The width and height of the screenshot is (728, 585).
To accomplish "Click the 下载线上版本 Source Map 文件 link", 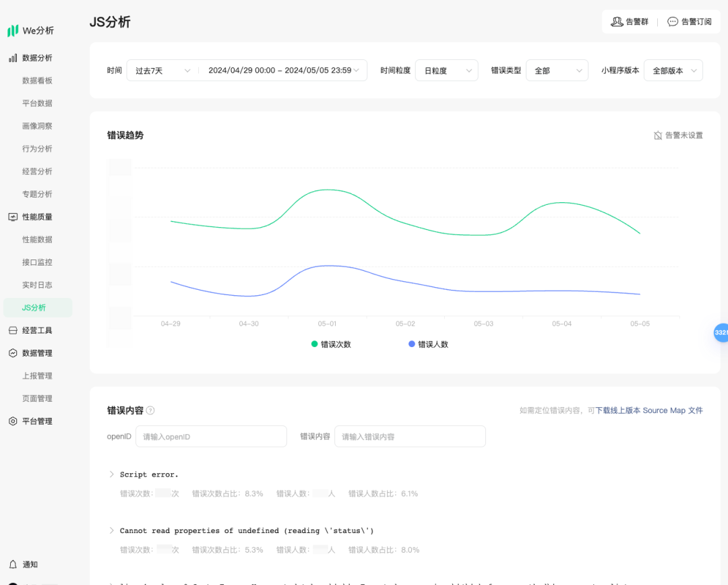I will click(649, 410).
